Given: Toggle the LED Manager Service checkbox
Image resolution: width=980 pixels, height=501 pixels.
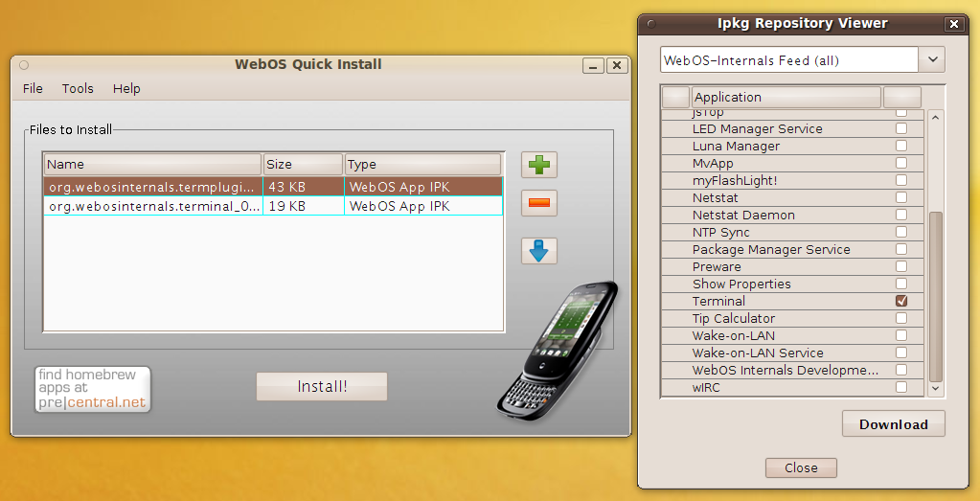Looking at the screenshot, I should click(901, 128).
